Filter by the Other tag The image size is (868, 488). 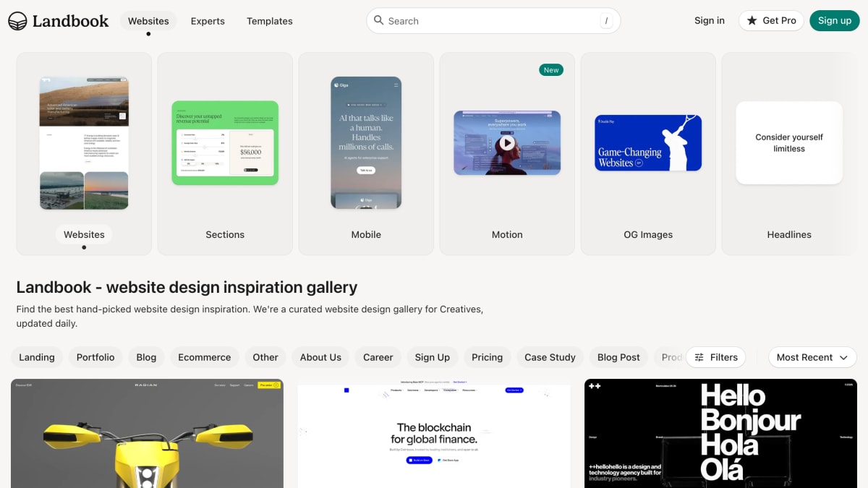pos(265,357)
